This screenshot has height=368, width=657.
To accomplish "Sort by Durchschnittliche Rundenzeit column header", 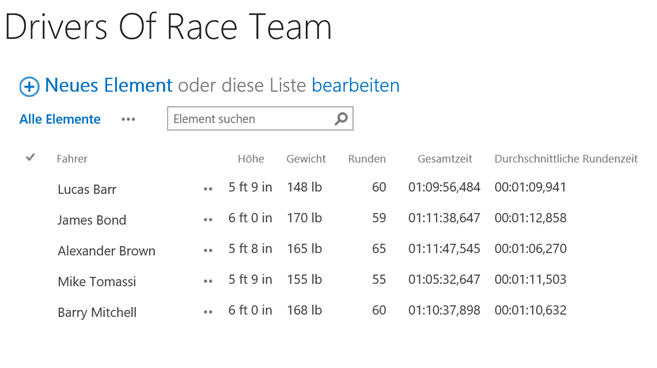I will pyautogui.click(x=566, y=159).
